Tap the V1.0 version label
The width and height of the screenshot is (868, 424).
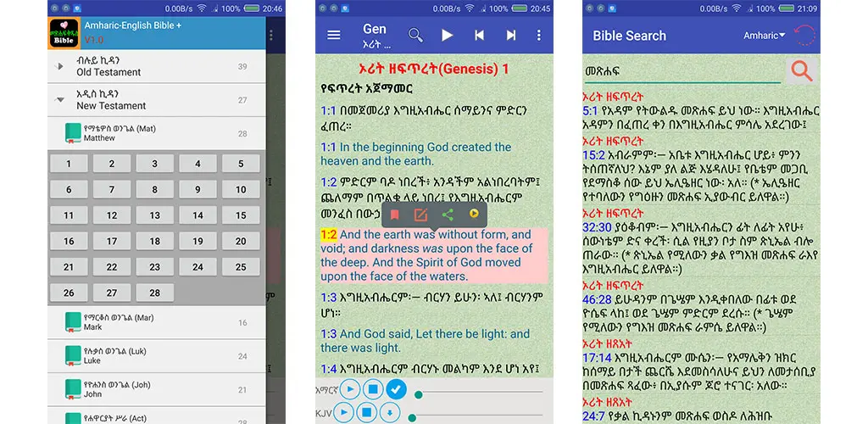click(93, 40)
